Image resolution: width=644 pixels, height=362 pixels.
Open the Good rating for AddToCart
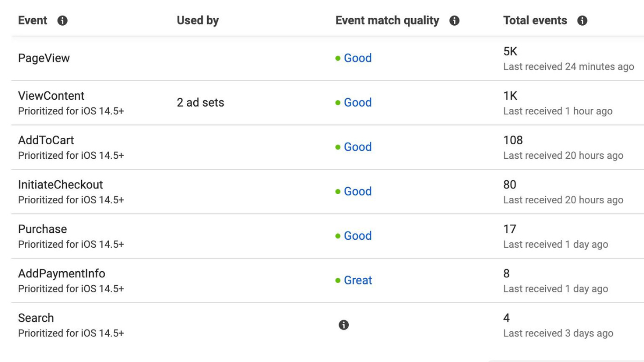(357, 147)
